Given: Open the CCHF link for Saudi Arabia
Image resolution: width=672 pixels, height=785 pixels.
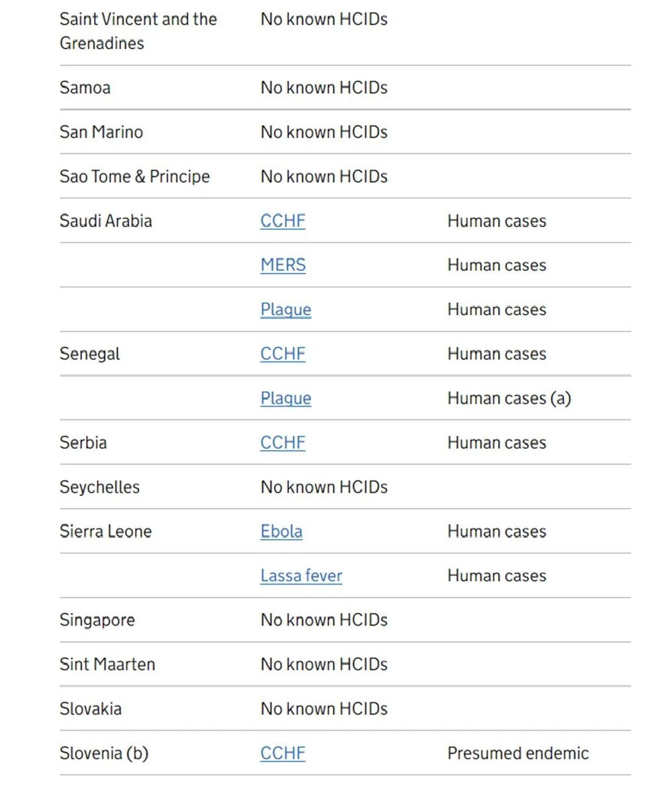Looking at the screenshot, I should pyautogui.click(x=283, y=220).
